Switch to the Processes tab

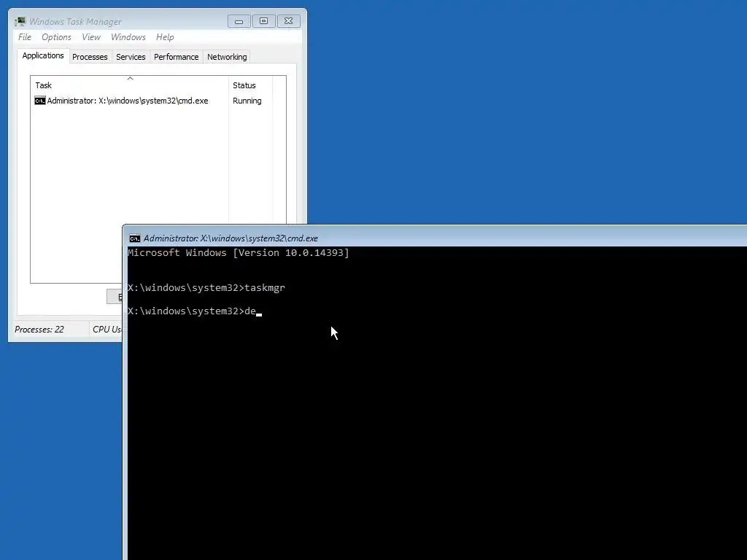point(90,57)
